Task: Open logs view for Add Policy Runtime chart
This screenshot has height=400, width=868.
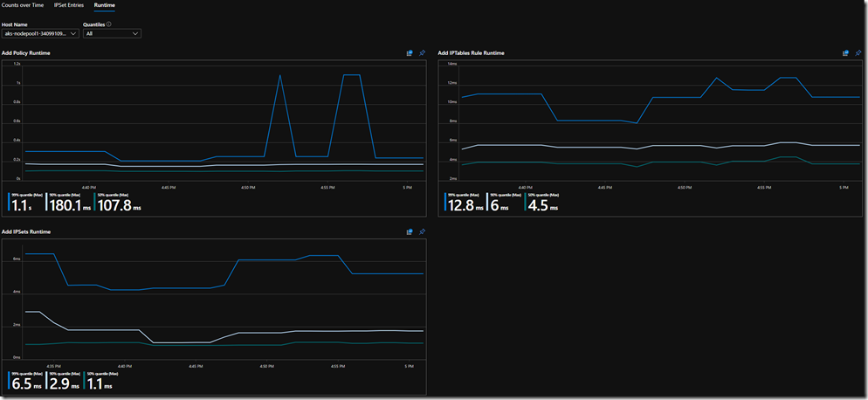Action: [410, 53]
